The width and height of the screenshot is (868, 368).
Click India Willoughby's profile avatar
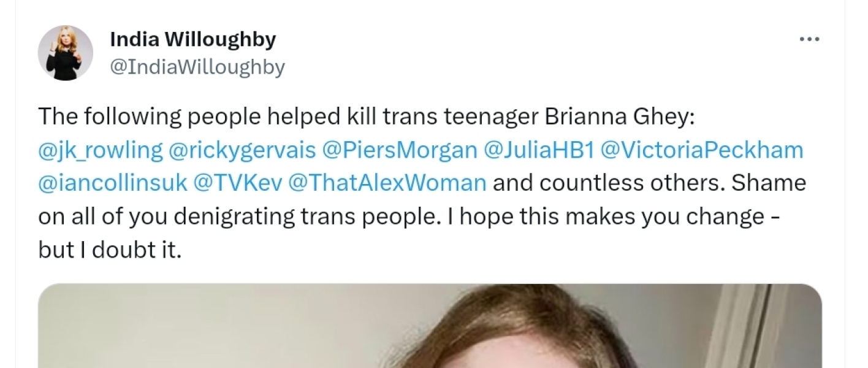[x=65, y=53]
